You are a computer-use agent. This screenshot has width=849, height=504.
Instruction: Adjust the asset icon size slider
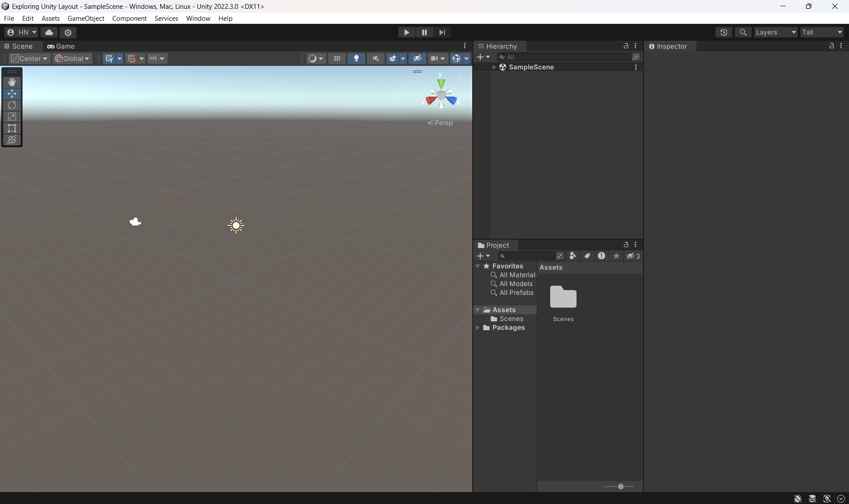coord(620,486)
